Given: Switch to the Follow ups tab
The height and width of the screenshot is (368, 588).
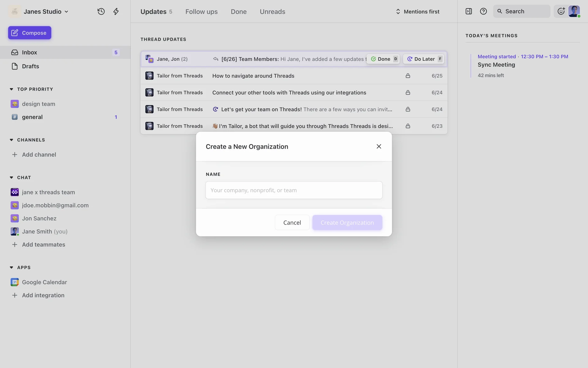Looking at the screenshot, I should [x=201, y=12].
